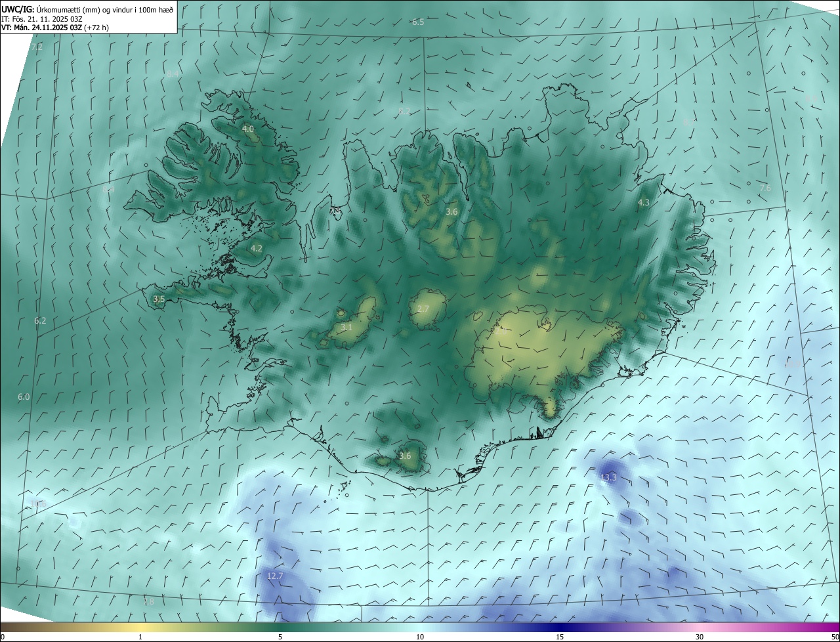This screenshot has width=840, height=642.
Task: Click the 12.7 offshore precipitation maximum
Action: [x=275, y=576]
